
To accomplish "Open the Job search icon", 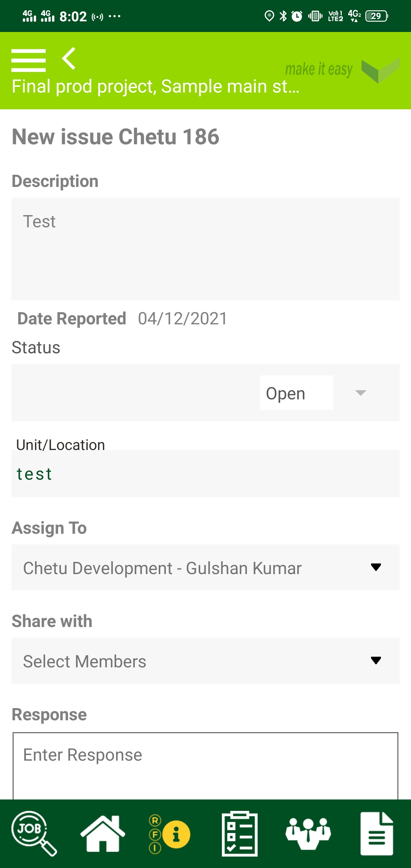I will [34, 833].
